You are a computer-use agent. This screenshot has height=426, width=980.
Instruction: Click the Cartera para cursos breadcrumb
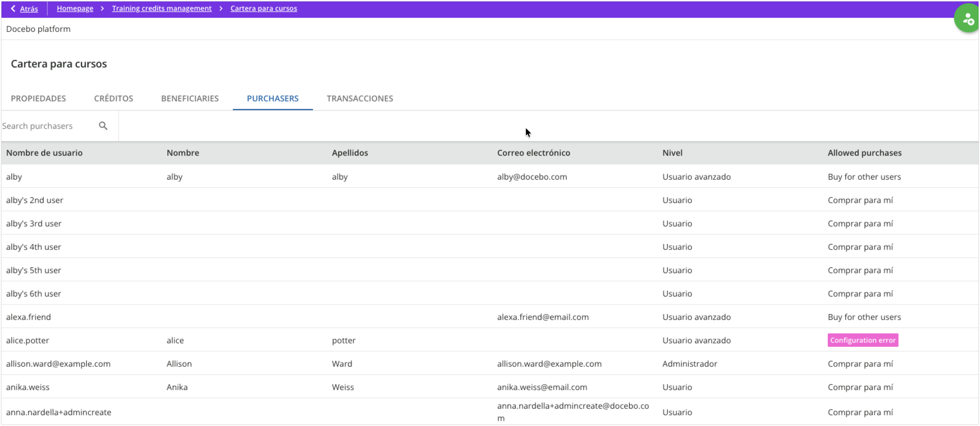point(264,8)
